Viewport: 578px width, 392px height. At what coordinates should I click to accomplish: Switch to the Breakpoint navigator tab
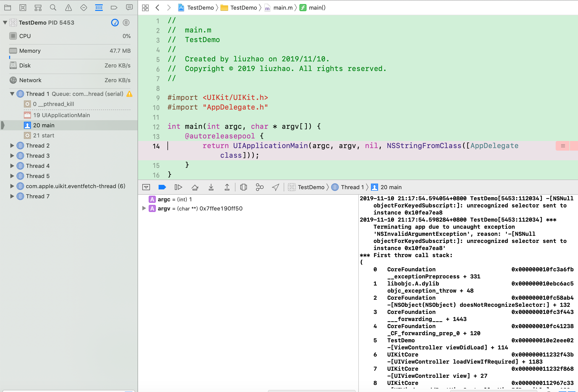coord(114,8)
